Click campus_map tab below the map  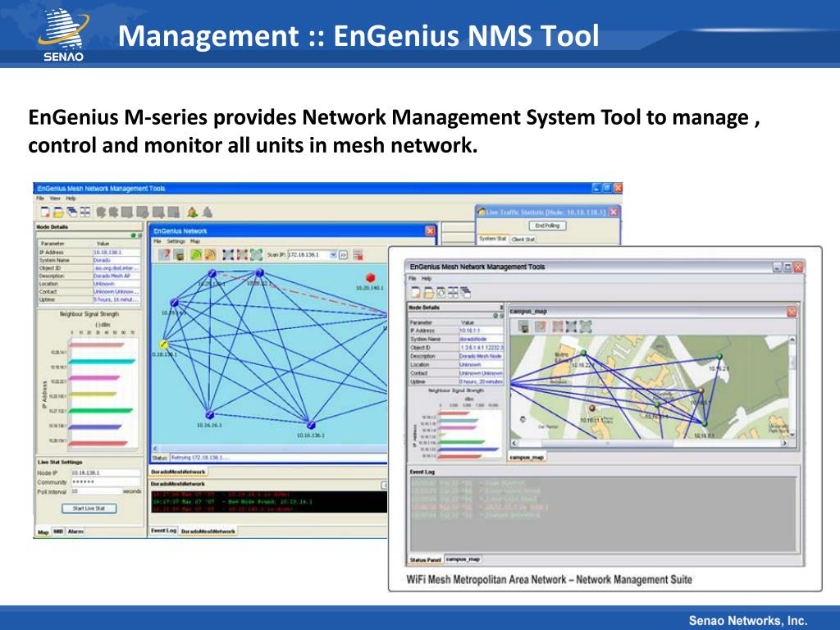tap(527, 458)
